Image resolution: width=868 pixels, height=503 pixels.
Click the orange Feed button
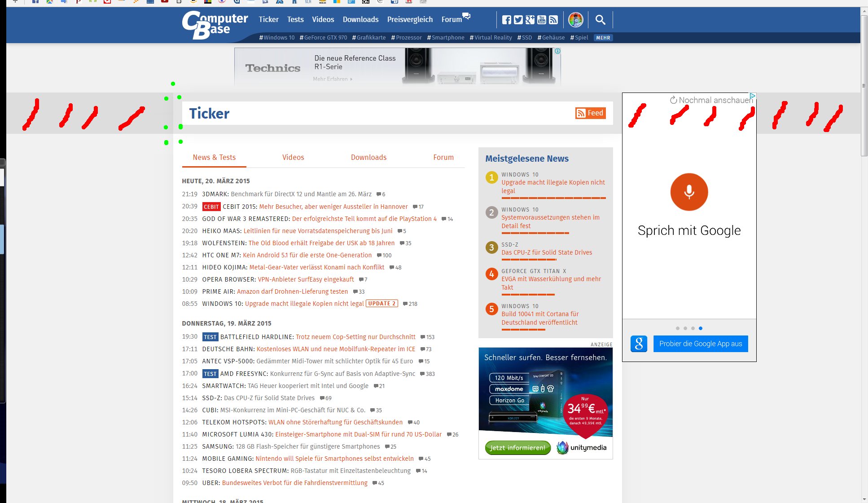pos(590,113)
